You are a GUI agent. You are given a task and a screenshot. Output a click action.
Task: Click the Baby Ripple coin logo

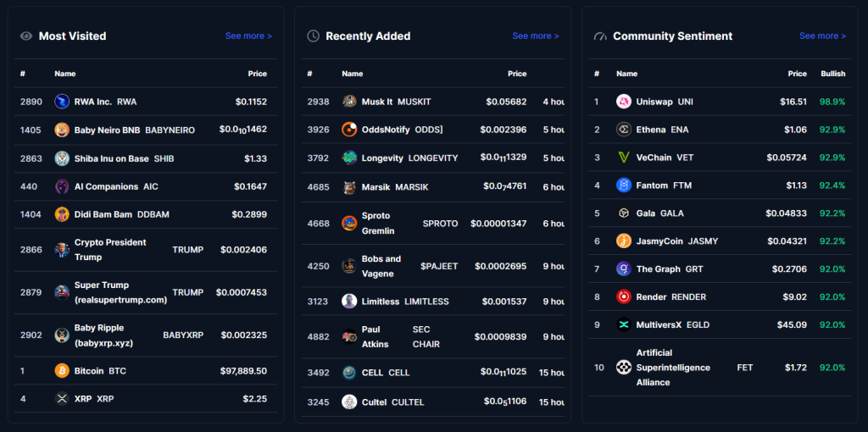[x=62, y=335]
